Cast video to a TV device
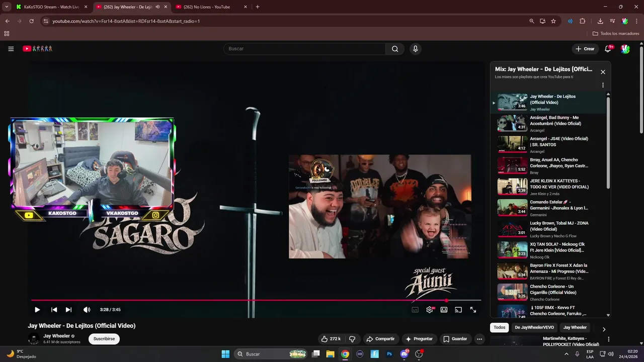 click(x=458, y=310)
